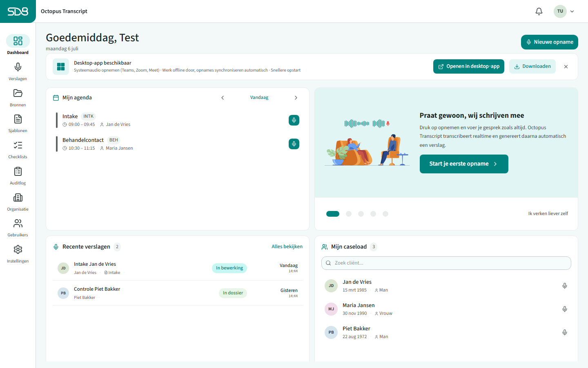Go to next agenda day

(x=296, y=98)
